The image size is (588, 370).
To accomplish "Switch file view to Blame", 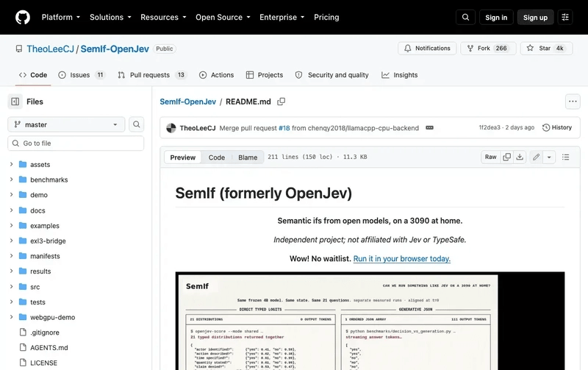I will tap(248, 157).
